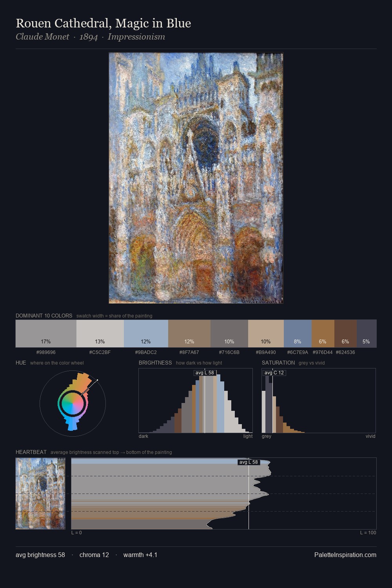Image resolution: width=392 pixels, height=588 pixels.
Task: Click the 'BRIGHTNESS' section heading
Action: point(155,363)
